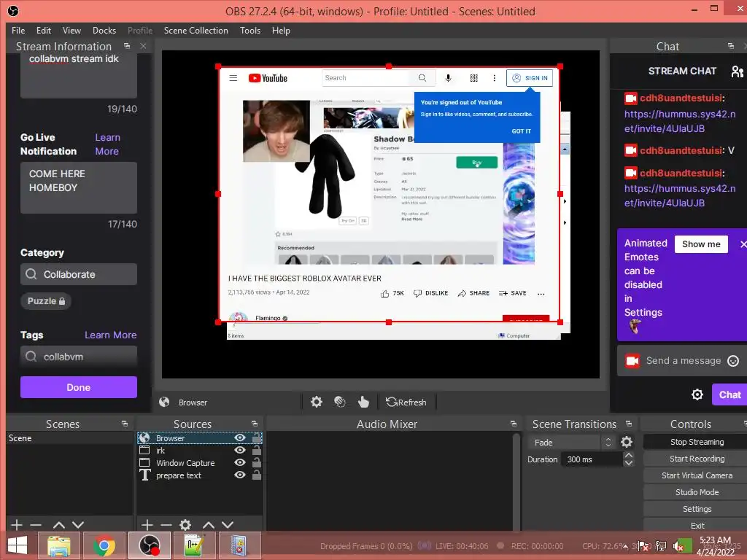
Task: Undock the Scene Transitions panel
Action: click(629, 424)
